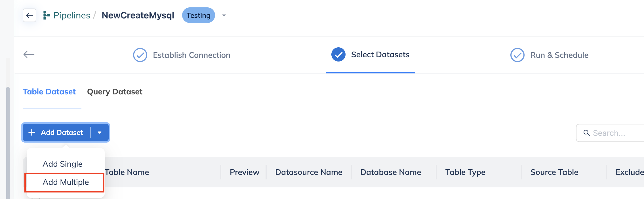This screenshot has width=644, height=199.
Task: Click the left arrow before Establish Connection
Action: click(29, 54)
